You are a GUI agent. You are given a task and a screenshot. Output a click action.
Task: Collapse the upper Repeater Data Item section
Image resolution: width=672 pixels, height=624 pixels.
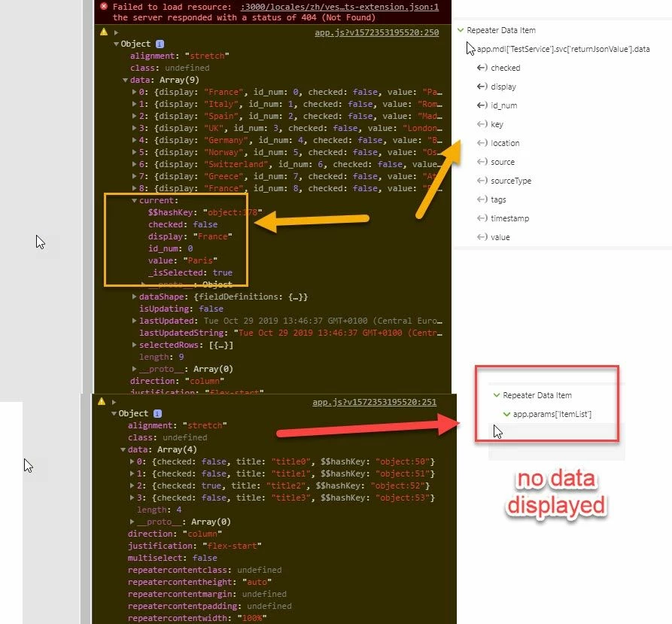461,30
